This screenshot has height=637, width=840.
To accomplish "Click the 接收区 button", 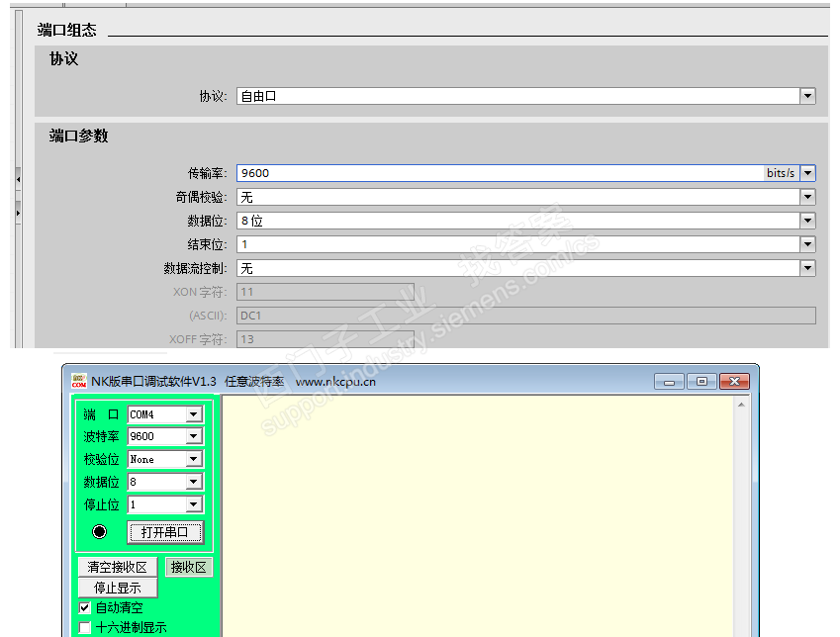I will coord(189,568).
